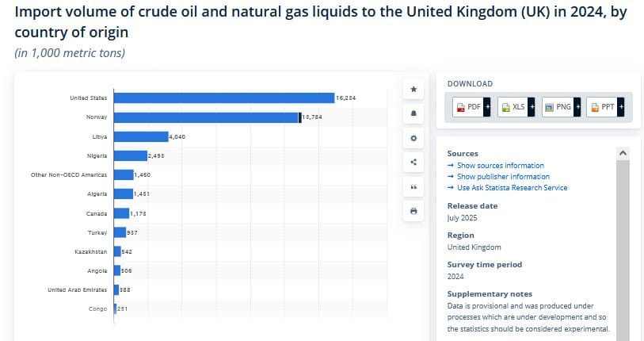
Task: Click the share statistic icon
Action: pos(413,163)
